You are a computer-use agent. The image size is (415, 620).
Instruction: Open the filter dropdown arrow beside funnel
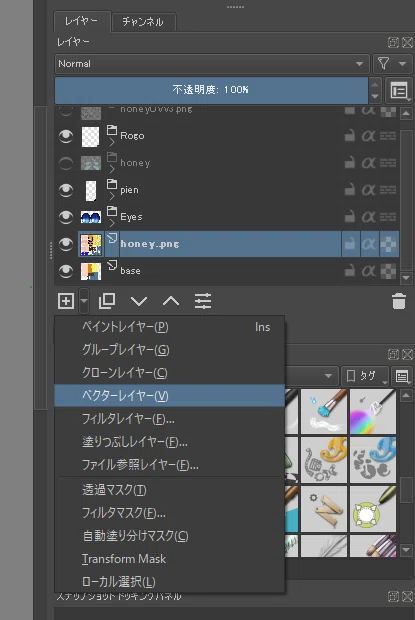[402, 64]
